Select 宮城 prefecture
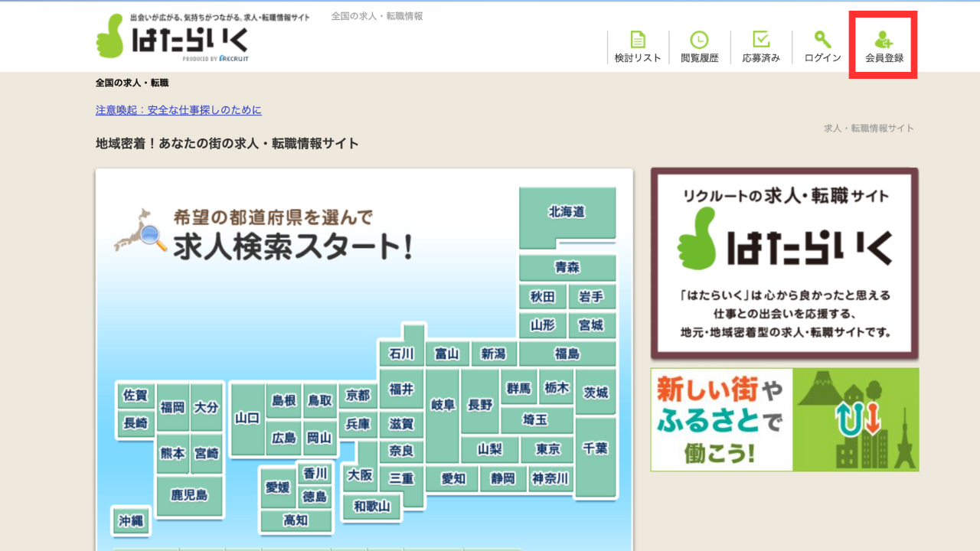This screenshot has height=551, width=980. (591, 325)
